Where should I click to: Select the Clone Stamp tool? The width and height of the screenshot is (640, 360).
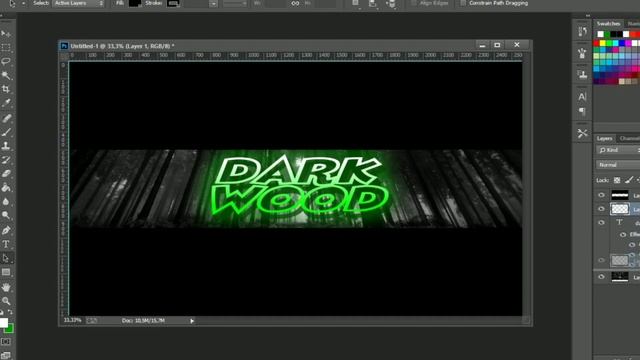[x=6, y=146]
